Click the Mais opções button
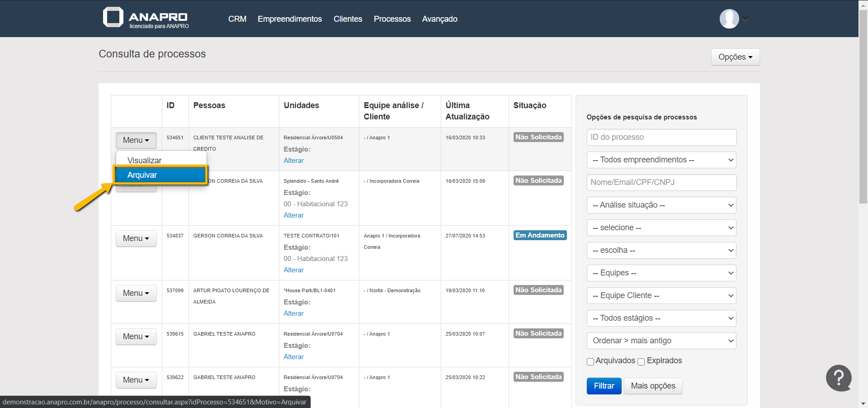Image resolution: width=868 pixels, height=408 pixels. point(653,386)
